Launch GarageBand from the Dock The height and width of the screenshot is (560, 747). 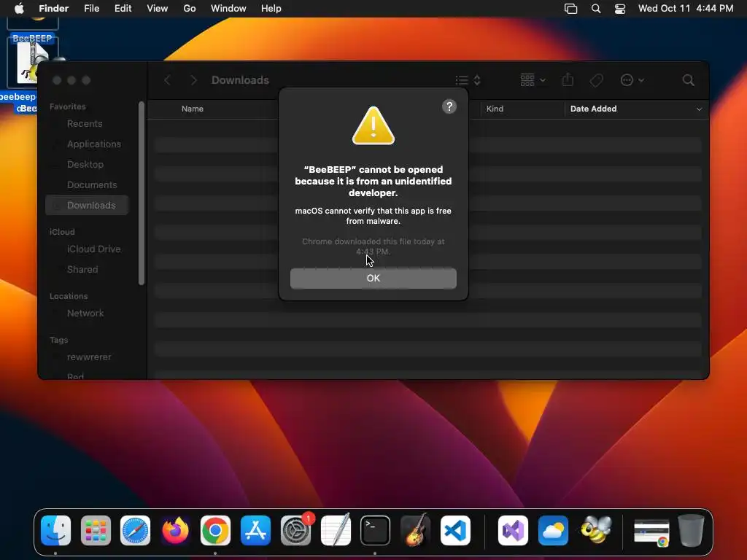pyautogui.click(x=415, y=530)
